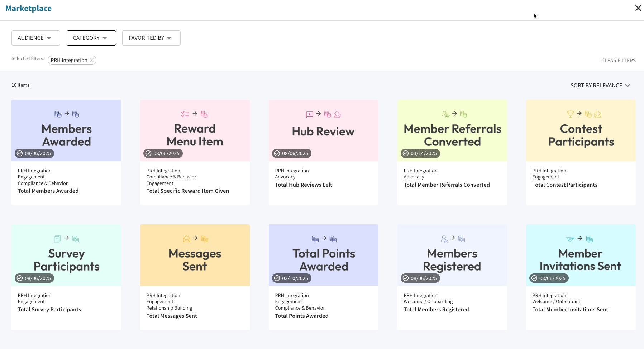Remove the PRH Integration filter chip
The image size is (644, 349).
[x=92, y=60]
